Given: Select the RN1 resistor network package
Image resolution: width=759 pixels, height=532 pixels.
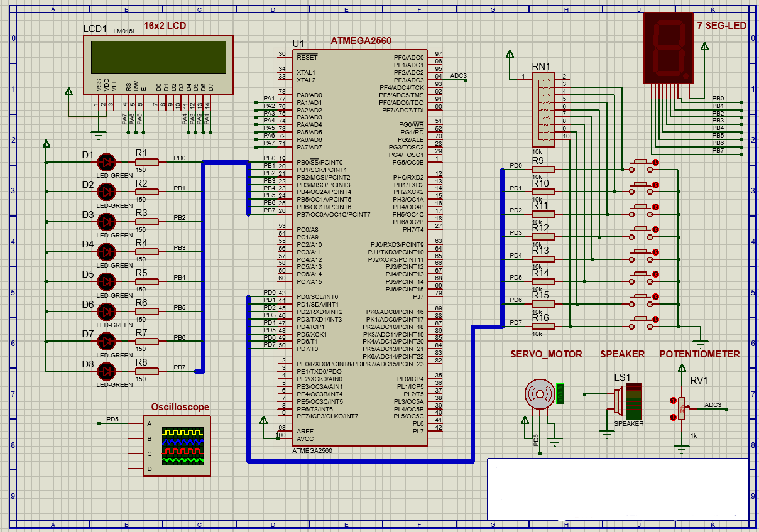Looking at the screenshot, I should click(544, 109).
